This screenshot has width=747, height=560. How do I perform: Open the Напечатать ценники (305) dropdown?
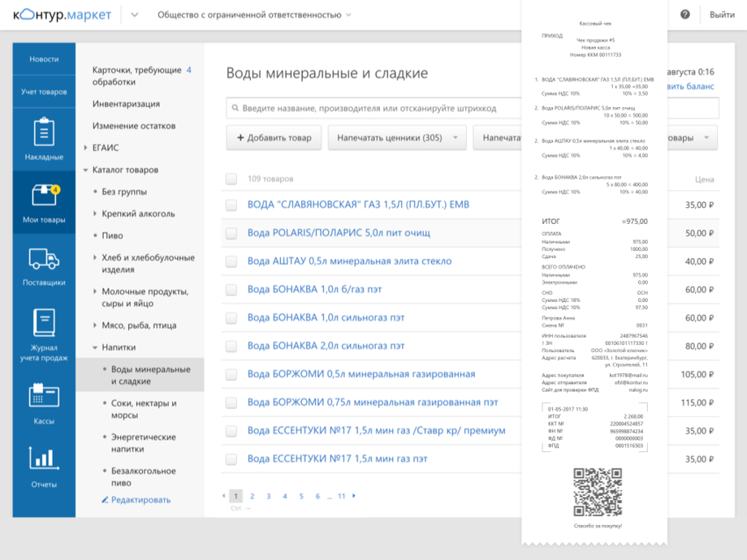point(397,138)
